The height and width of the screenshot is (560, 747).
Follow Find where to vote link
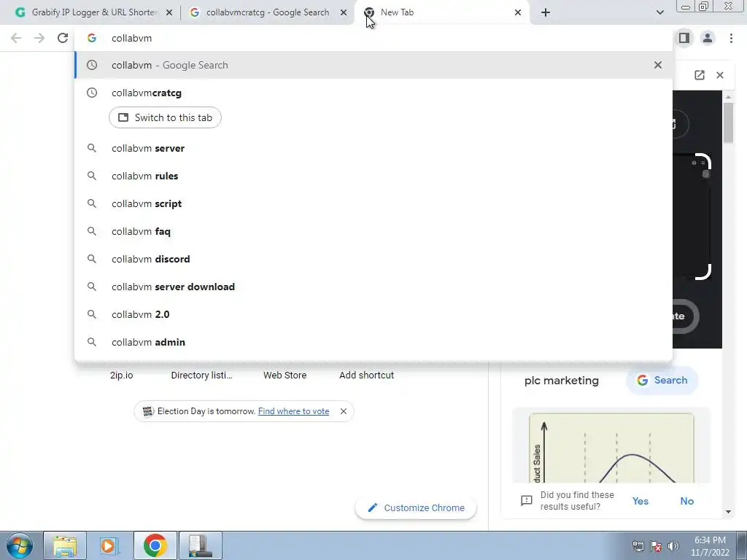(293, 411)
